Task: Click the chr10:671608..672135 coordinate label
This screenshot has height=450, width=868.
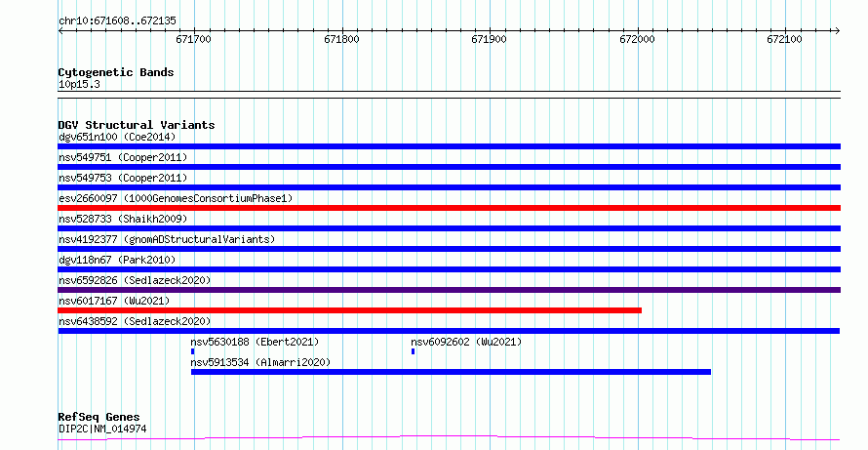Action: pyautogui.click(x=117, y=21)
